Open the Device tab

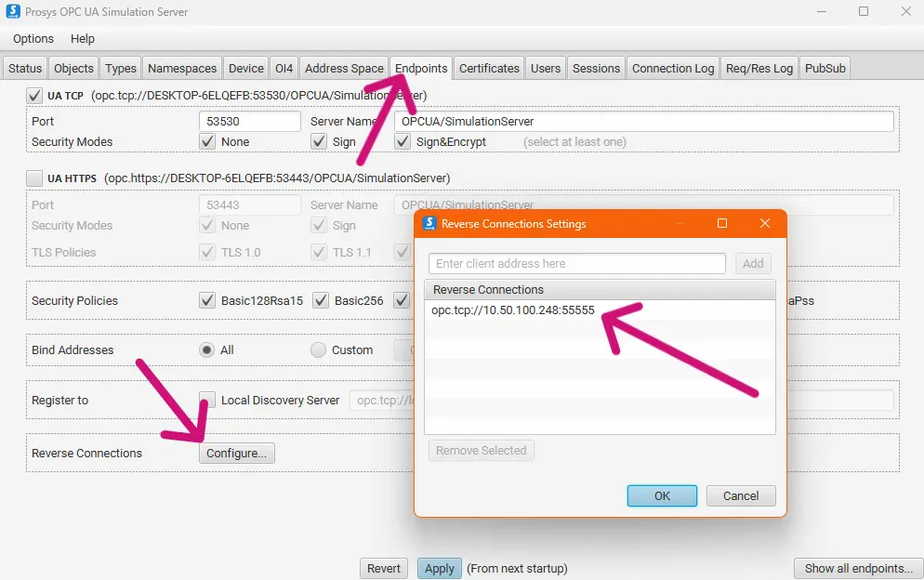click(x=246, y=69)
